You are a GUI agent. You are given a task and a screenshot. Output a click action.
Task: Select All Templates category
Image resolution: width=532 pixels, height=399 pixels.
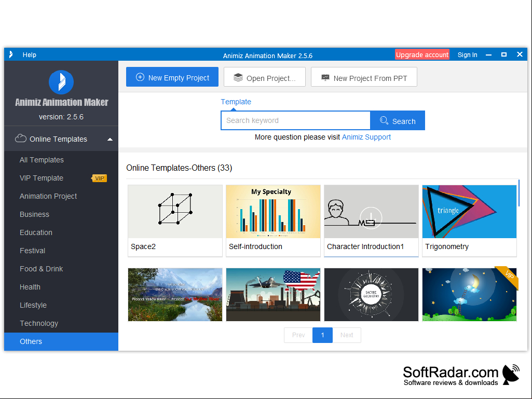tap(61, 160)
